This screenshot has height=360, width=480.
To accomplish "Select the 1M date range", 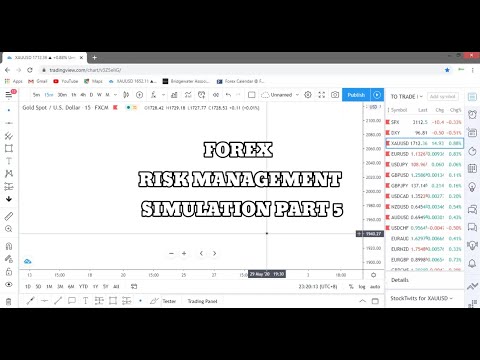I will 49,286.
